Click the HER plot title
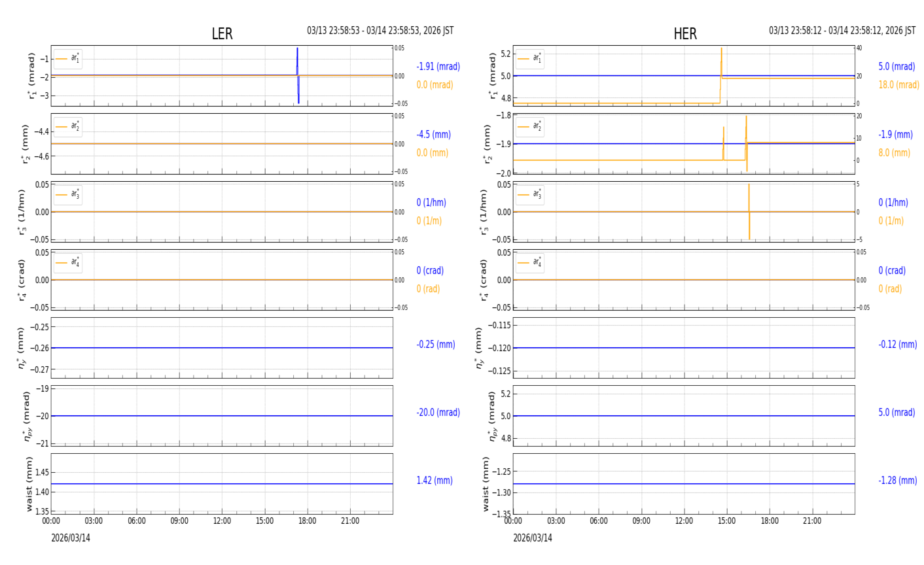 [684, 34]
